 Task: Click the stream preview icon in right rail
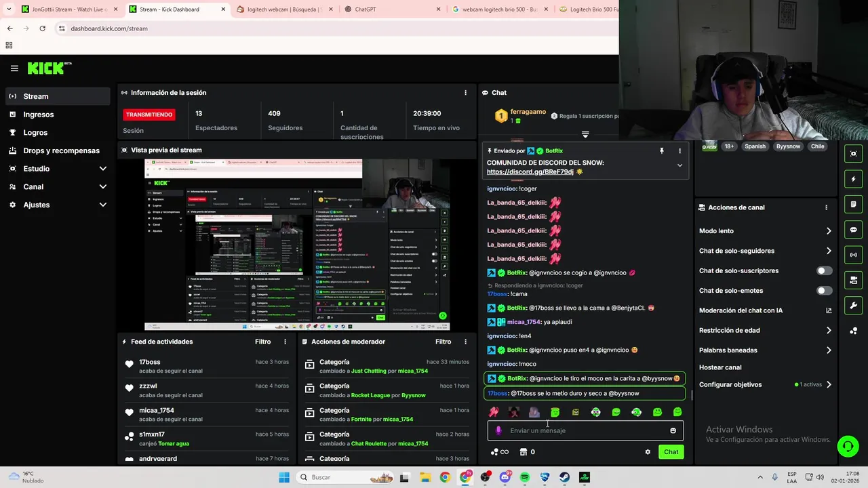point(853,154)
